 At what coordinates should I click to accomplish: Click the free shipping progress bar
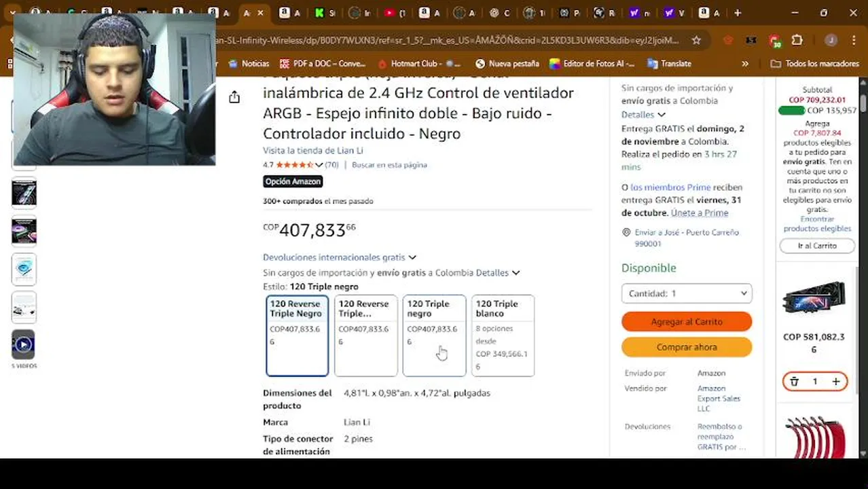coord(791,110)
